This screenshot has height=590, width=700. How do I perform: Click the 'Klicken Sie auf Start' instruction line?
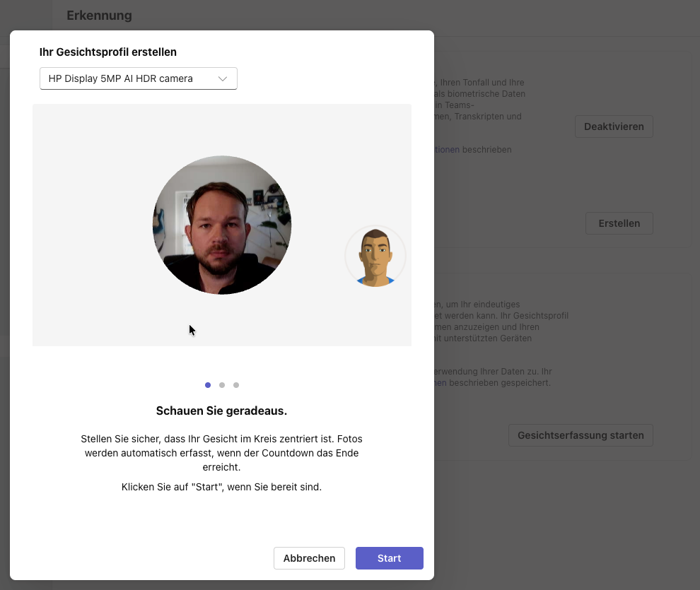click(221, 487)
